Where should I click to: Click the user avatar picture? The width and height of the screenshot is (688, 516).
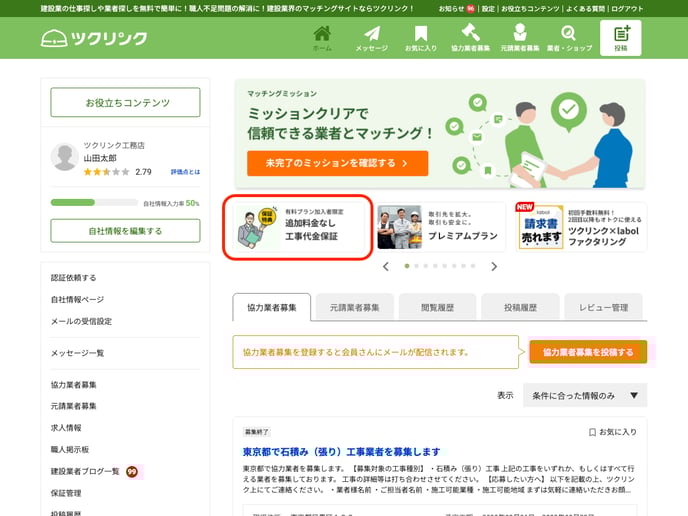(x=64, y=157)
